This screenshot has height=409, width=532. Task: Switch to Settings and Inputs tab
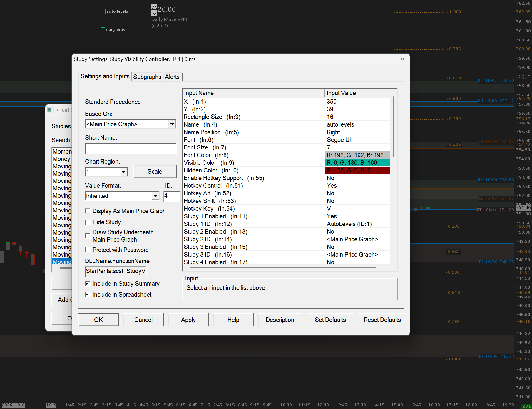tap(105, 77)
